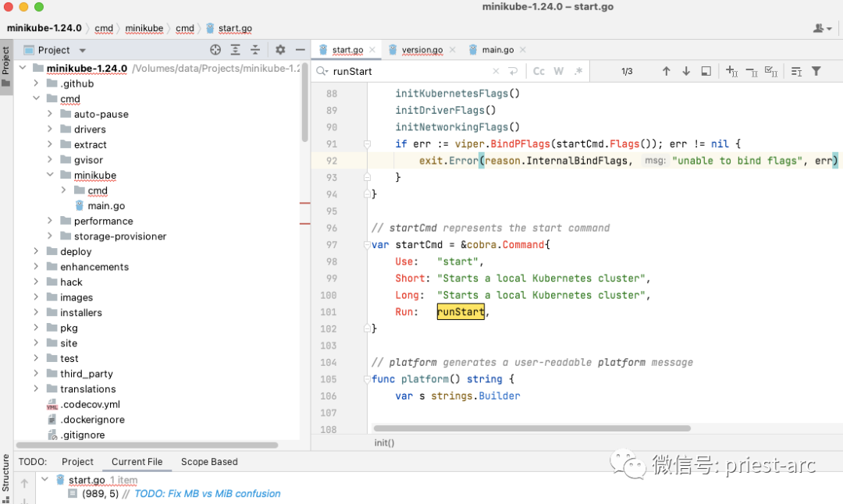Switch to version.go editor tab

pos(421,50)
